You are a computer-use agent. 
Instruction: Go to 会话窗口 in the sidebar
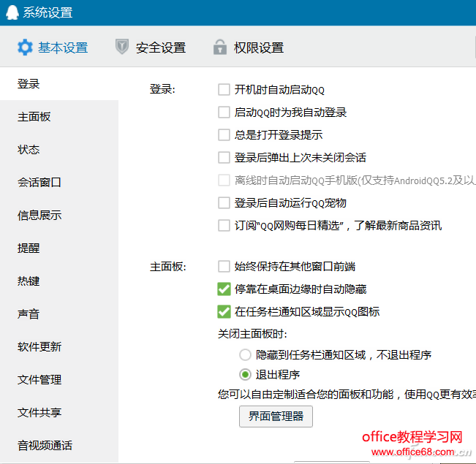coord(59,183)
